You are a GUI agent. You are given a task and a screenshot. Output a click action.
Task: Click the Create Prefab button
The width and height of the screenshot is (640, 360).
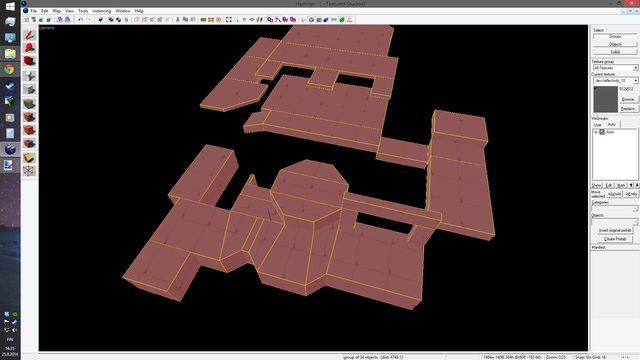(615, 239)
